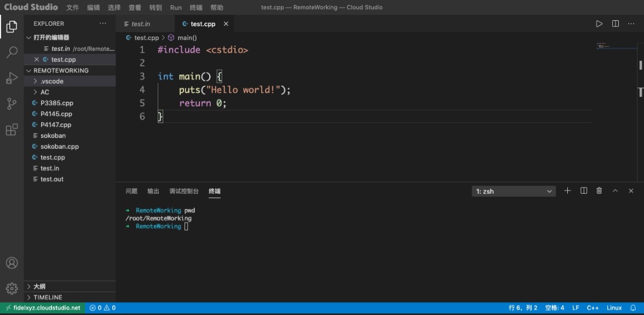
Task: Maximize terminal panel with chevron up
Action: pyautogui.click(x=615, y=191)
